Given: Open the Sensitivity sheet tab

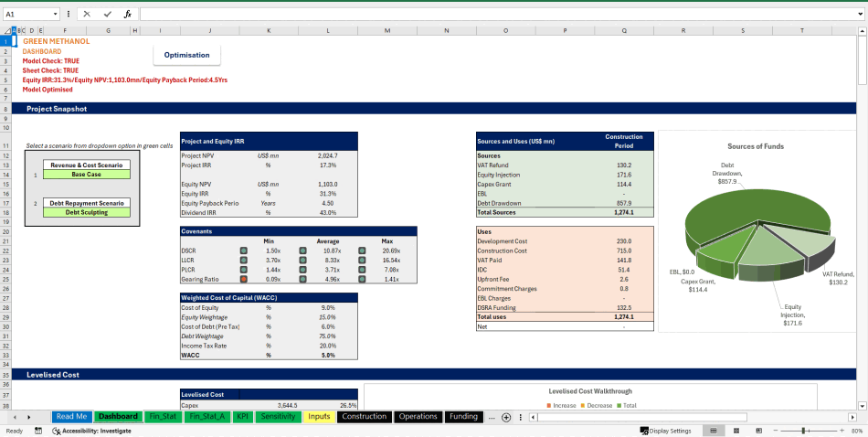Looking at the screenshot, I should pyautogui.click(x=278, y=417).
